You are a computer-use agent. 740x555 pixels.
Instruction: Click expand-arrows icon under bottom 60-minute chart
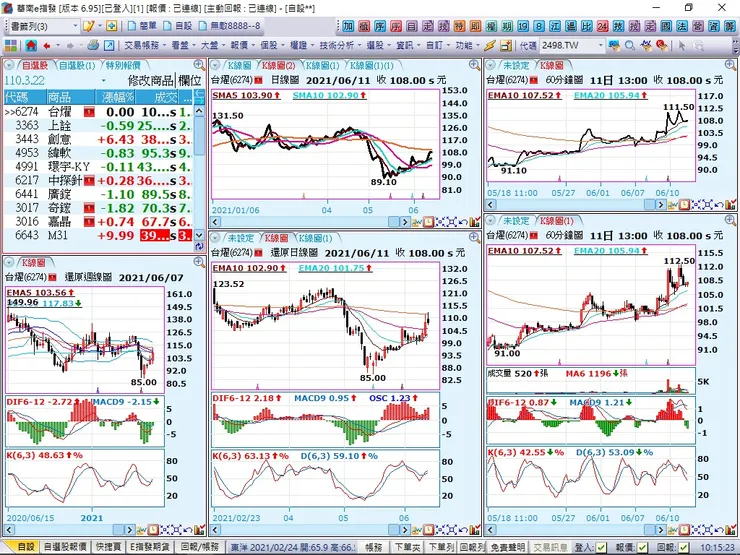pos(707,530)
